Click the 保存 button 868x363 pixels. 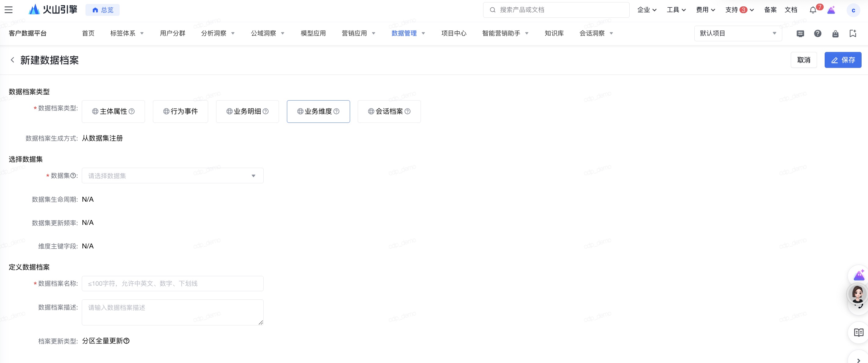[842, 60]
